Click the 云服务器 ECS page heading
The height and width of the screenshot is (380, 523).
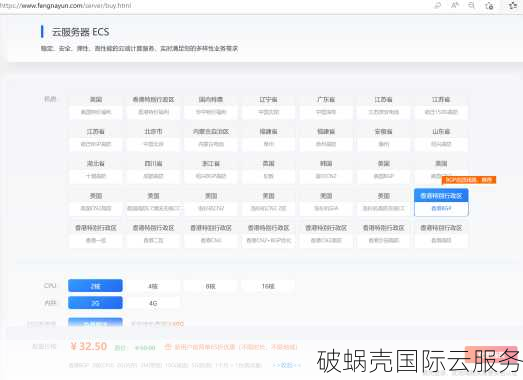80,32
